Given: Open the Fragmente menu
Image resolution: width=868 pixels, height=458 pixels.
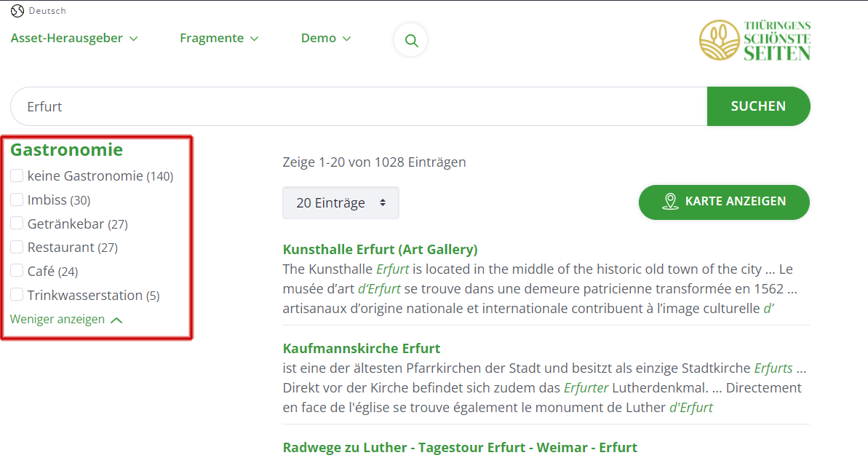Looking at the screenshot, I should coord(219,38).
